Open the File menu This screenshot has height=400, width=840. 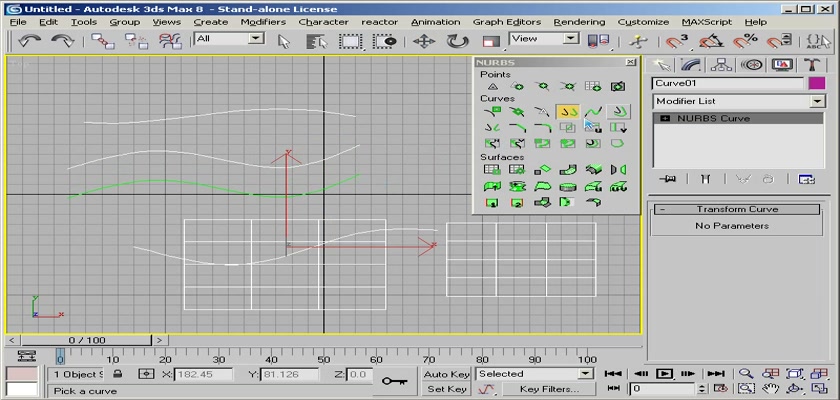(18, 22)
